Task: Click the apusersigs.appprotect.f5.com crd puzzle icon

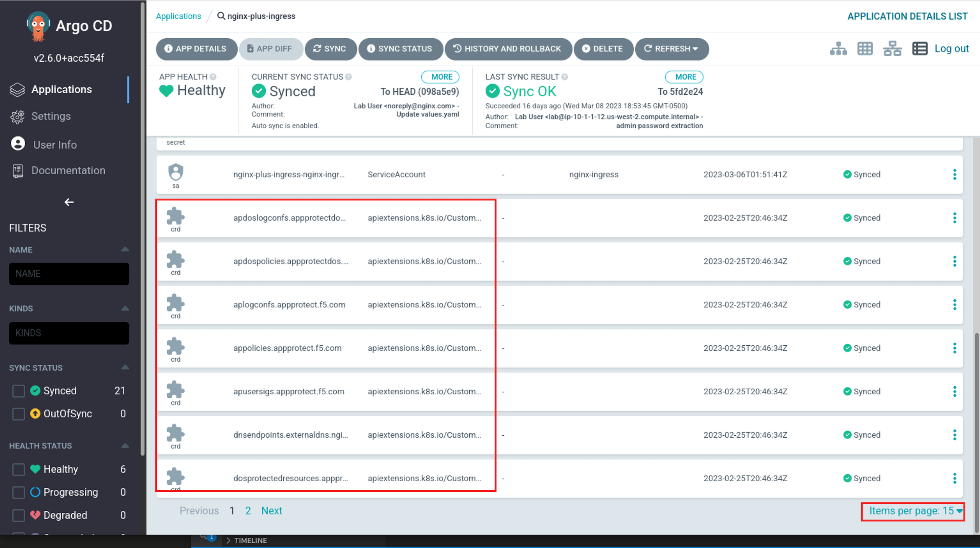Action: (176, 390)
